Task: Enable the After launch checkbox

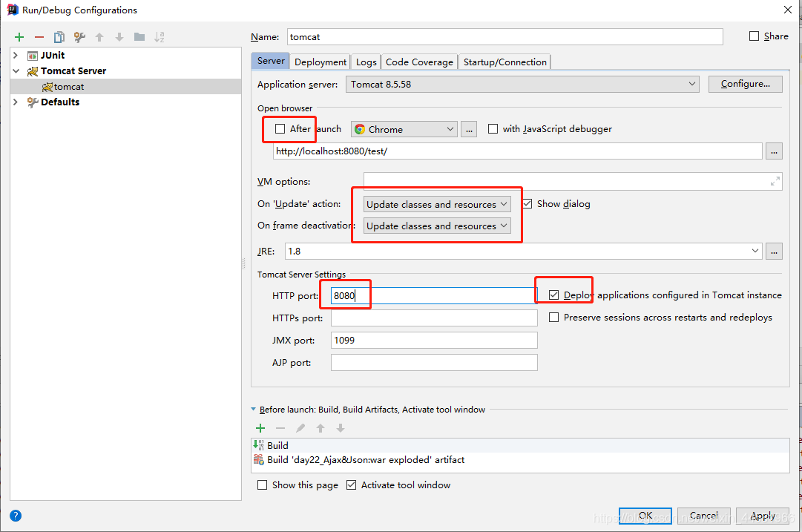Action: (x=280, y=129)
